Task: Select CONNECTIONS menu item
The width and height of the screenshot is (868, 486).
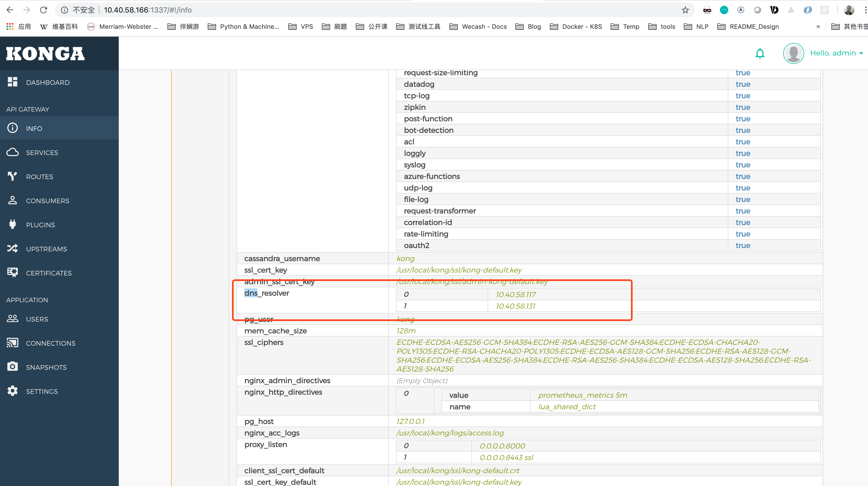Action: tap(50, 343)
